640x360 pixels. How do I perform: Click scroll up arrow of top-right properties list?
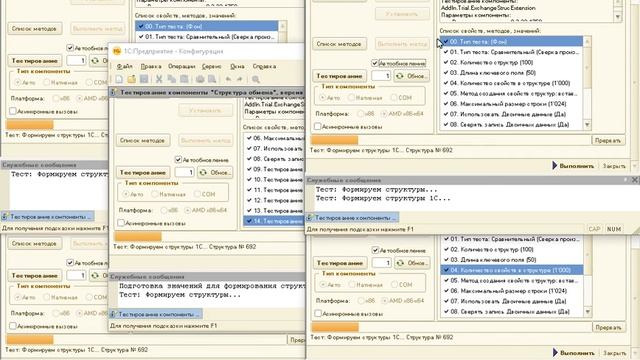point(587,41)
